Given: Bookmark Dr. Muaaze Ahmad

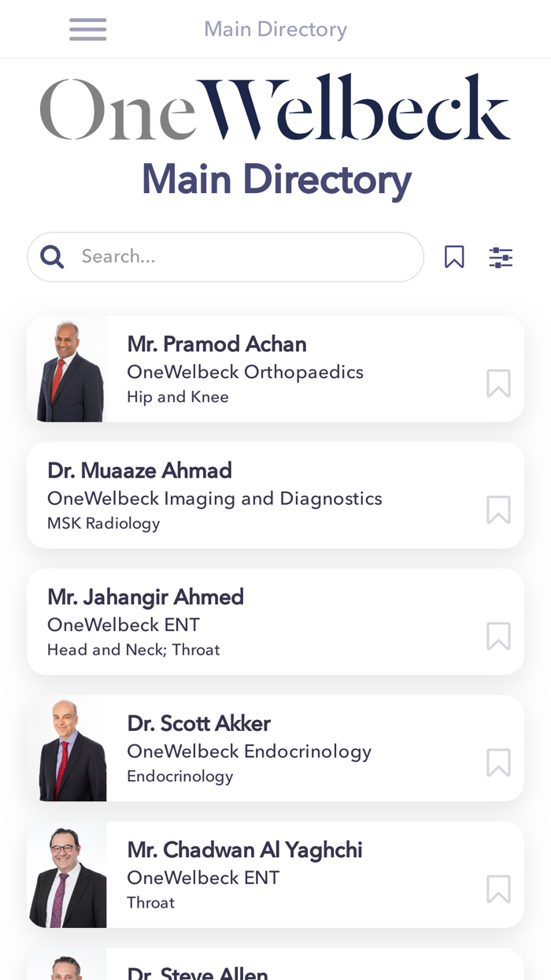Looking at the screenshot, I should (497, 510).
